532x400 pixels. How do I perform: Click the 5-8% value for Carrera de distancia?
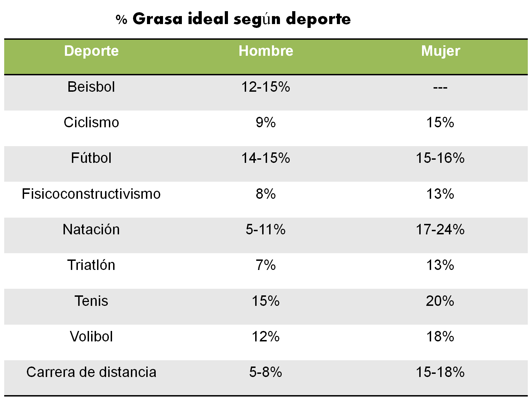[x=266, y=372]
